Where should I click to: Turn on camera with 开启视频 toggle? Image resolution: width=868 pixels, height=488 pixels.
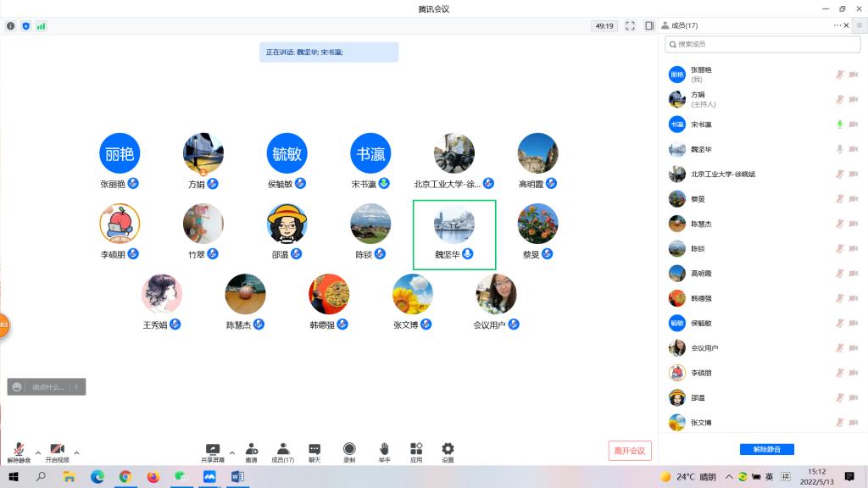[57, 450]
